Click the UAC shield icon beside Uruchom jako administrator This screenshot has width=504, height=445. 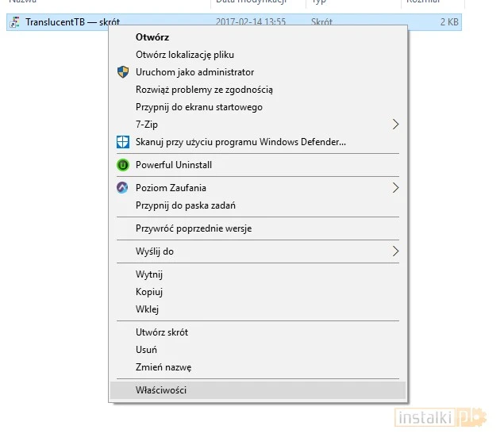coord(122,72)
